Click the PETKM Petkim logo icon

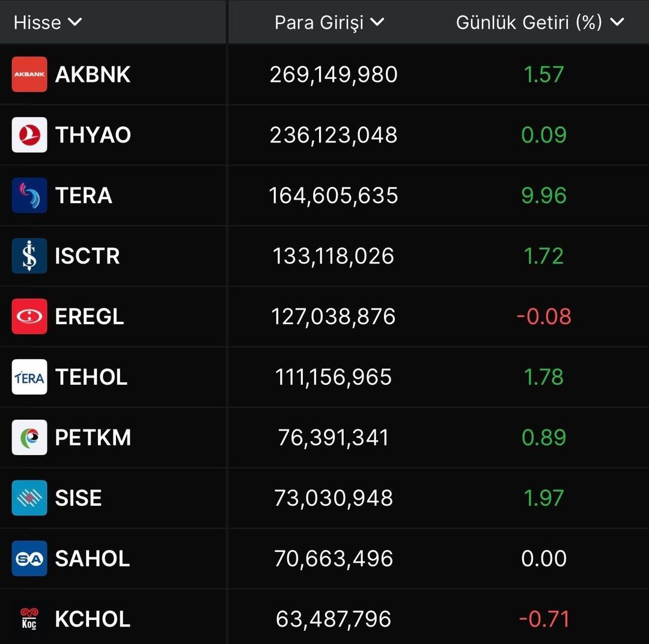(29, 437)
